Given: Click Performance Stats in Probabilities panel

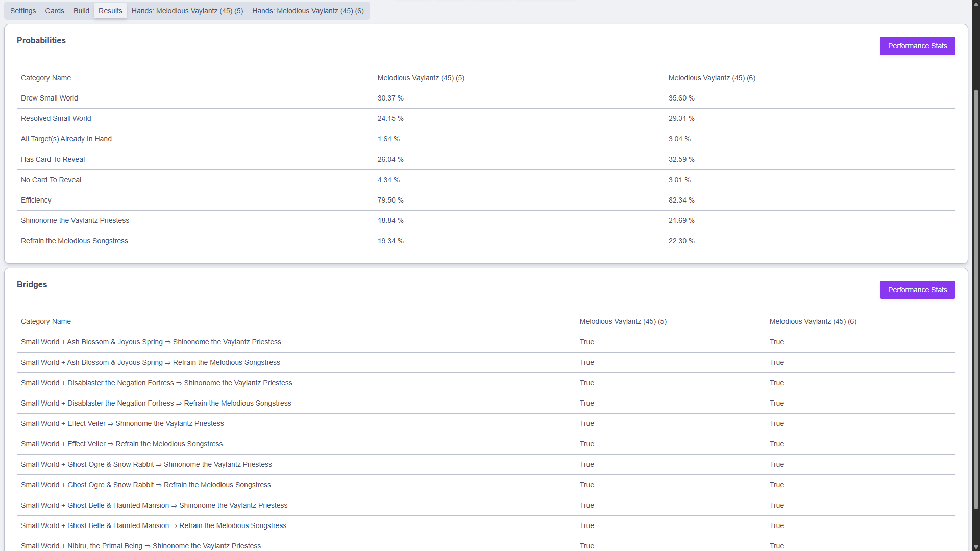Looking at the screenshot, I should (x=917, y=46).
